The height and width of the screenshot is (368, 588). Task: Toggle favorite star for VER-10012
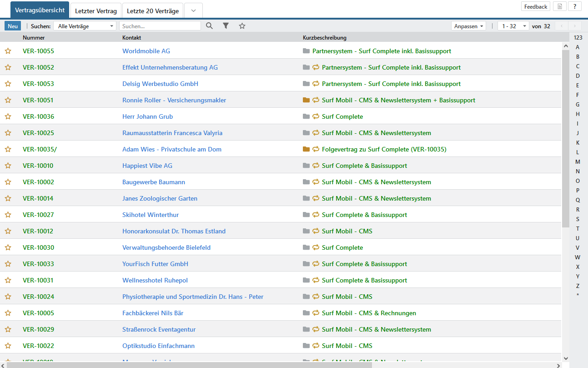tap(8, 231)
